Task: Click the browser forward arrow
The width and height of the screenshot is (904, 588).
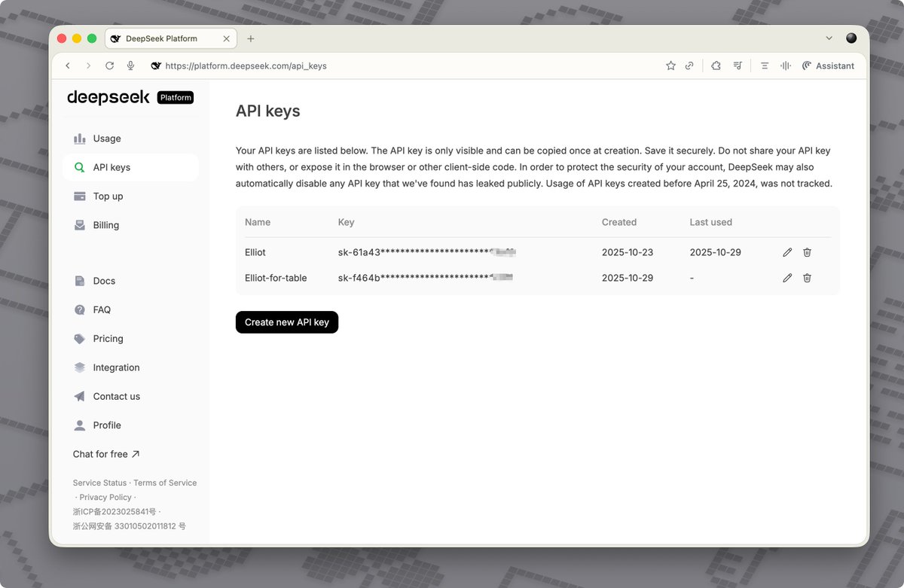Action: (88, 66)
